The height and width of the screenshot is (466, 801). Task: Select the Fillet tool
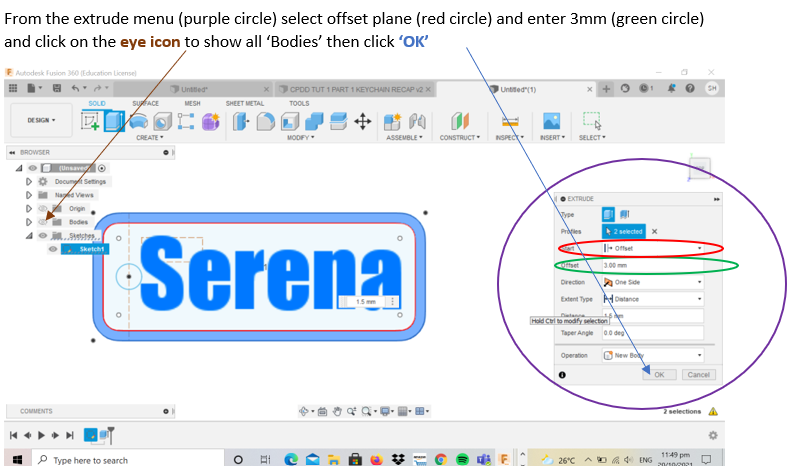(x=265, y=122)
